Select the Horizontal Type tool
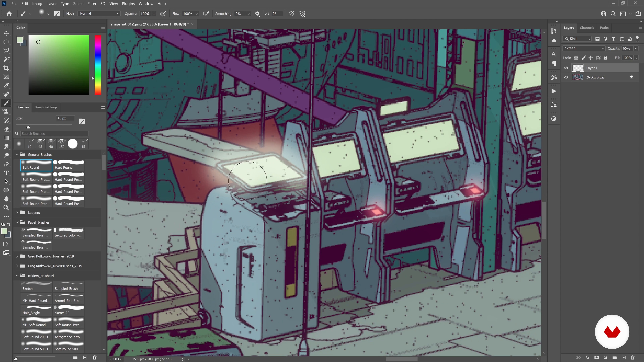This screenshot has width=644, height=362. [7, 173]
